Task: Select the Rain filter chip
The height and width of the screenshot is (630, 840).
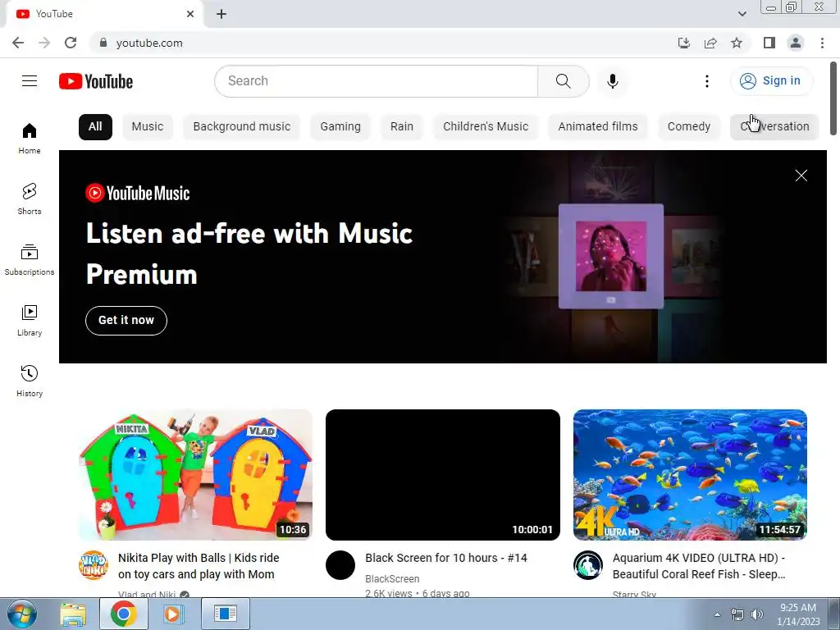Action: (402, 127)
